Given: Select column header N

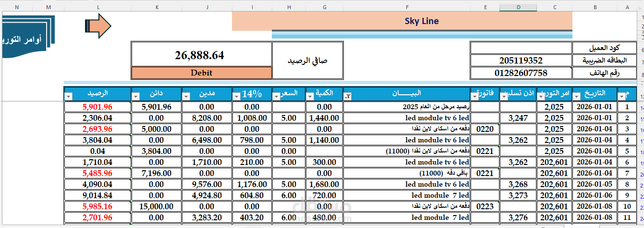Looking at the screenshot, I should point(17,7).
